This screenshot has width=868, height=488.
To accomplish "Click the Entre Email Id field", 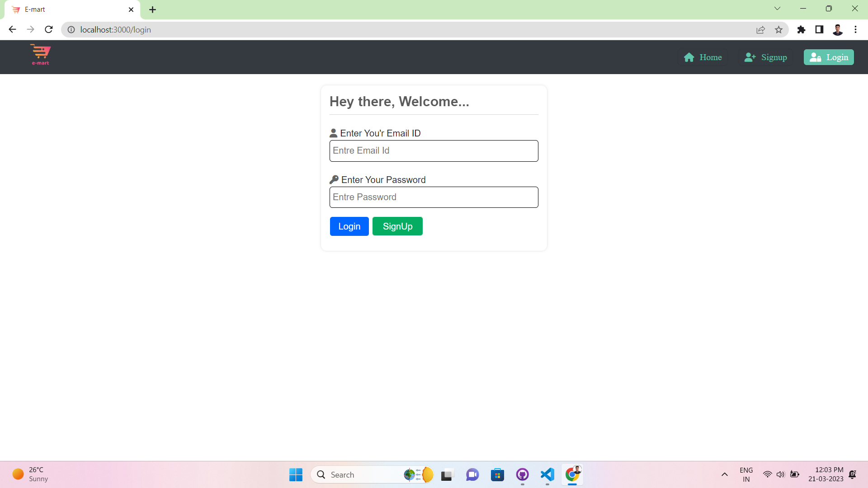I will coord(434,150).
